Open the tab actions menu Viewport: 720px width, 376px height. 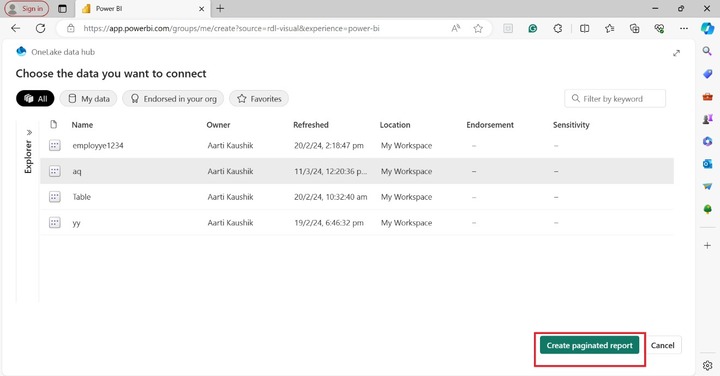point(62,9)
